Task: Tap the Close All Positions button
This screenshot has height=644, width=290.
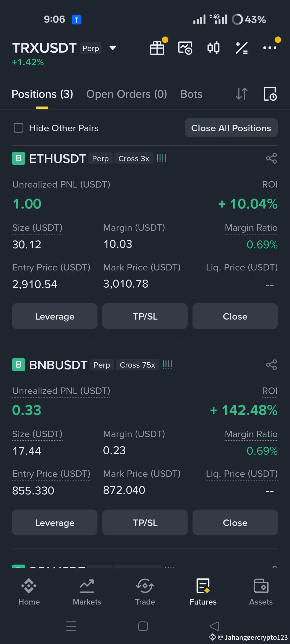Action: tap(231, 128)
